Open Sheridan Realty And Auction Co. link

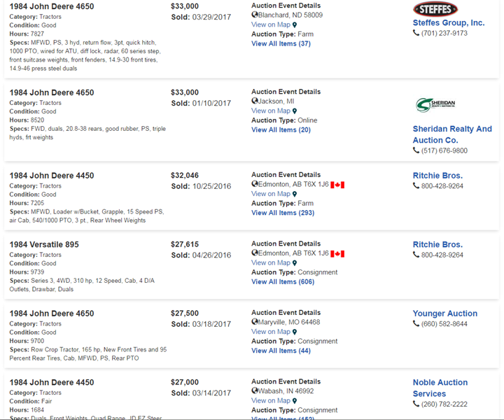tap(452, 134)
